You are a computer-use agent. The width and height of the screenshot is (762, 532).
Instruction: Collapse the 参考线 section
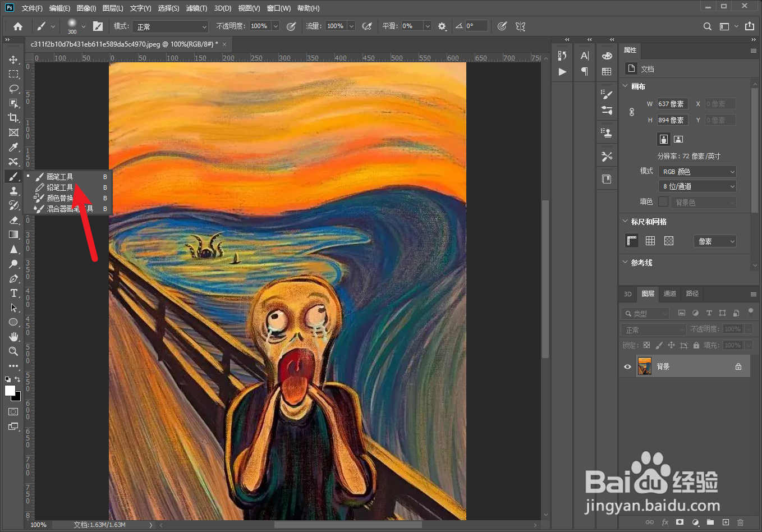pos(626,262)
